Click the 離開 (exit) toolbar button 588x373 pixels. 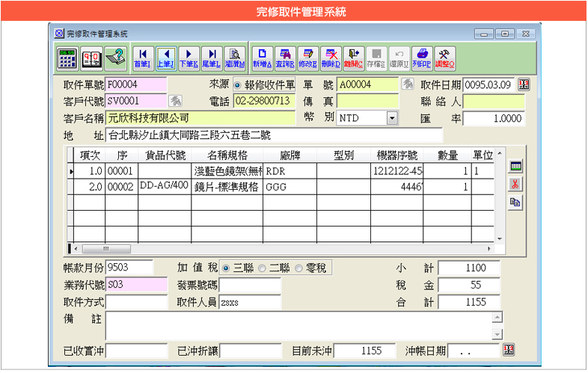click(x=353, y=56)
